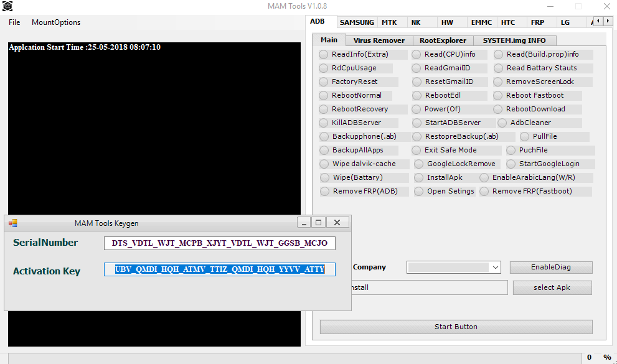Choose the PullFile radio option

524,136
